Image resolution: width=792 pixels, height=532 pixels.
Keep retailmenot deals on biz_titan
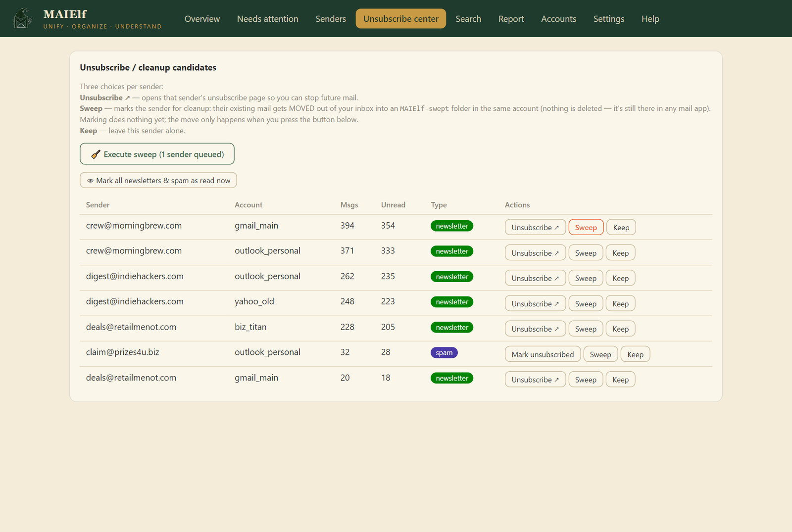coord(621,329)
